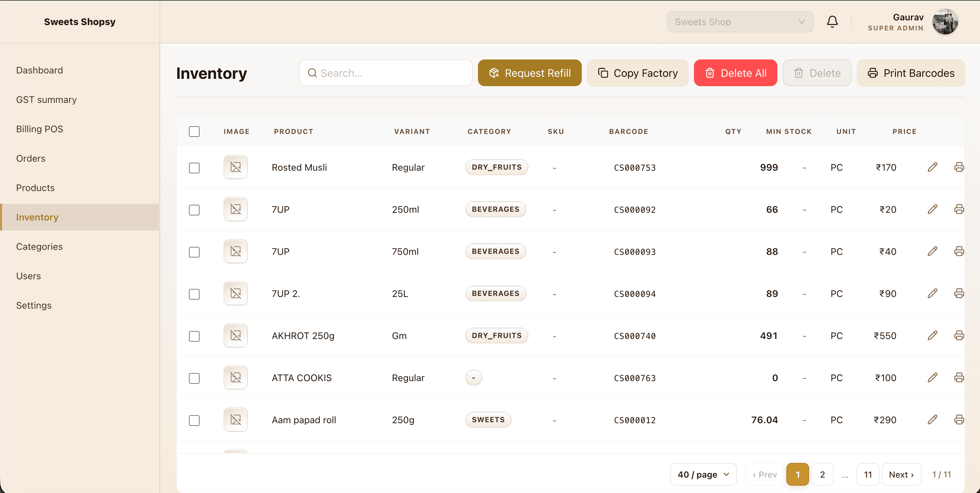Edit the Aam papad roll row

point(933,420)
